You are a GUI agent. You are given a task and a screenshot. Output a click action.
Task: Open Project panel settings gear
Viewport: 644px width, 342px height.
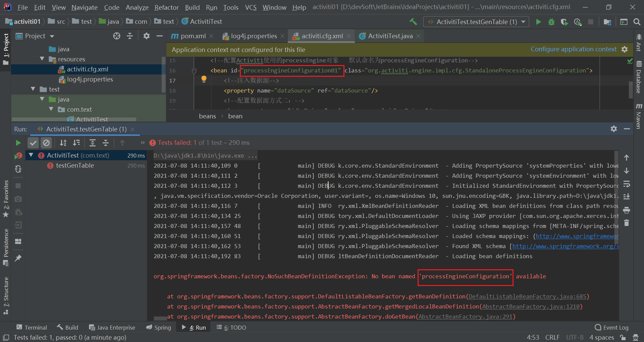click(x=147, y=36)
